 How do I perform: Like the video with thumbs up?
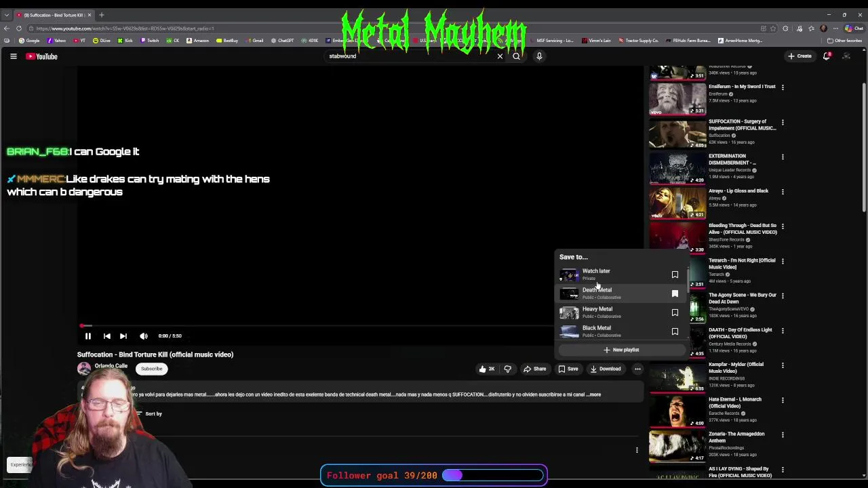point(487,369)
